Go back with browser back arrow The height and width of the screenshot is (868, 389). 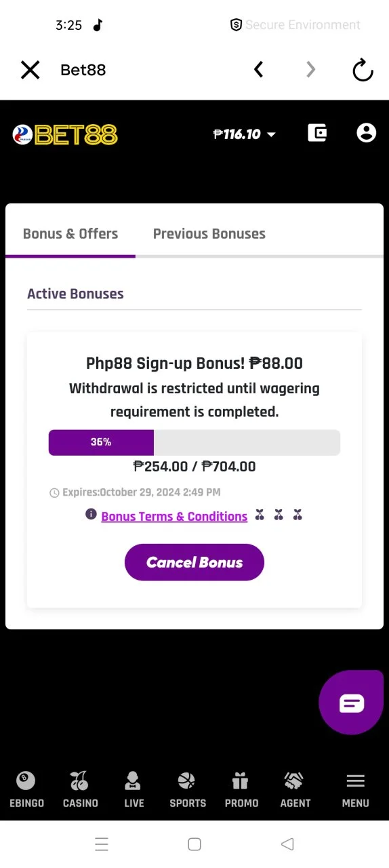258,69
